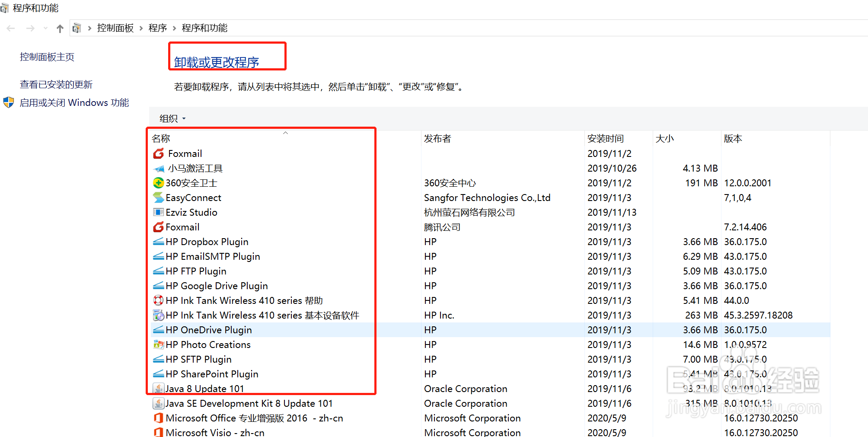The height and width of the screenshot is (437, 868).
Task: Click the HP FTP Plugin icon
Action: click(158, 271)
